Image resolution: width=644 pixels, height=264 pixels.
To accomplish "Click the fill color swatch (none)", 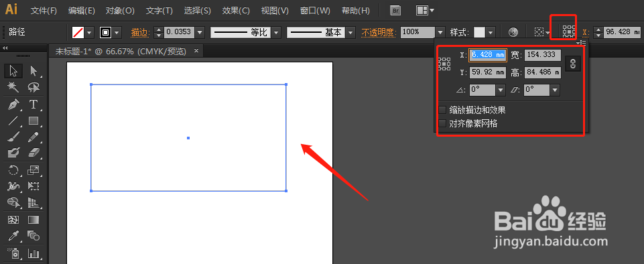I will point(78,32).
